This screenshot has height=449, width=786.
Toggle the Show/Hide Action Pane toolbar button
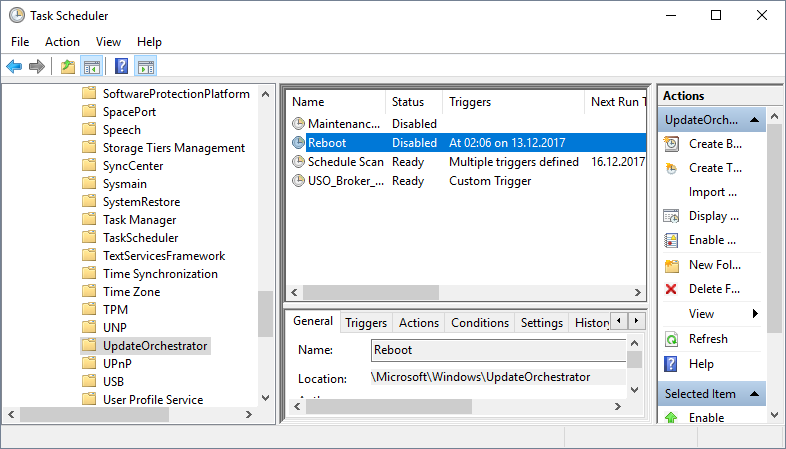tap(146, 67)
